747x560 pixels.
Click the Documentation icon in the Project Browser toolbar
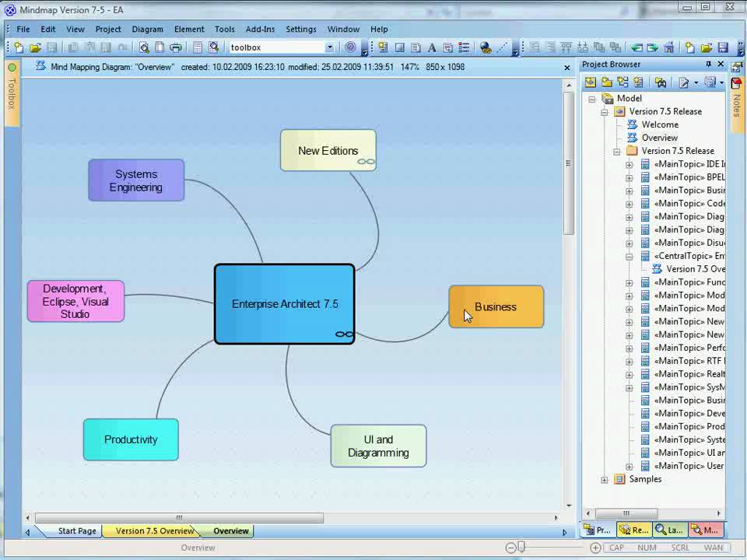(x=684, y=83)
